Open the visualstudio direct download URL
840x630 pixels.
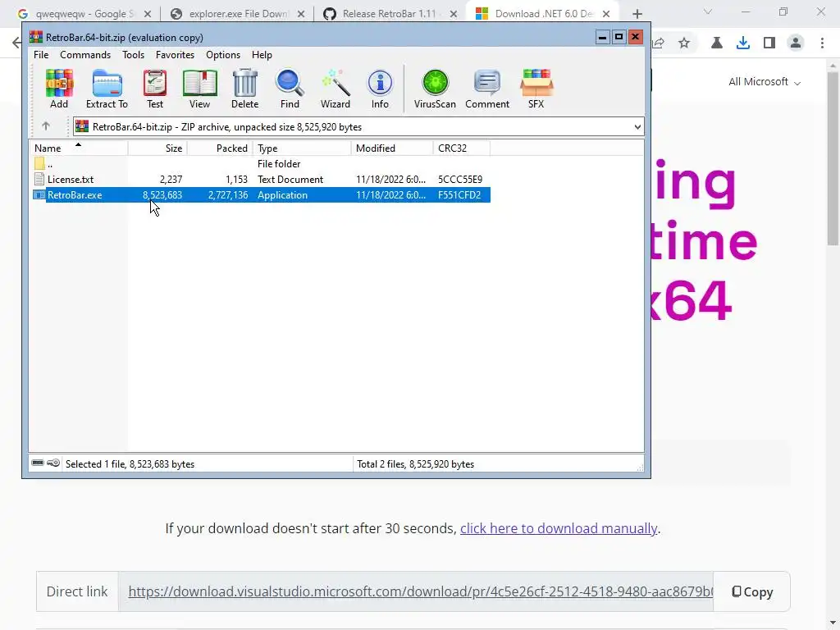pyautogui.click(x=421, y=591)
